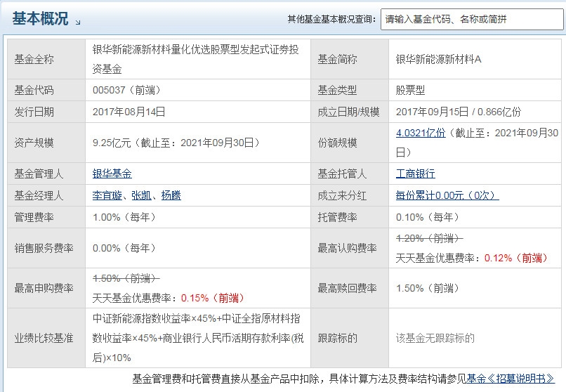Click the 最高赎回费率 label cell
This screenshot has width=566, height=392.
click(350, 288)
